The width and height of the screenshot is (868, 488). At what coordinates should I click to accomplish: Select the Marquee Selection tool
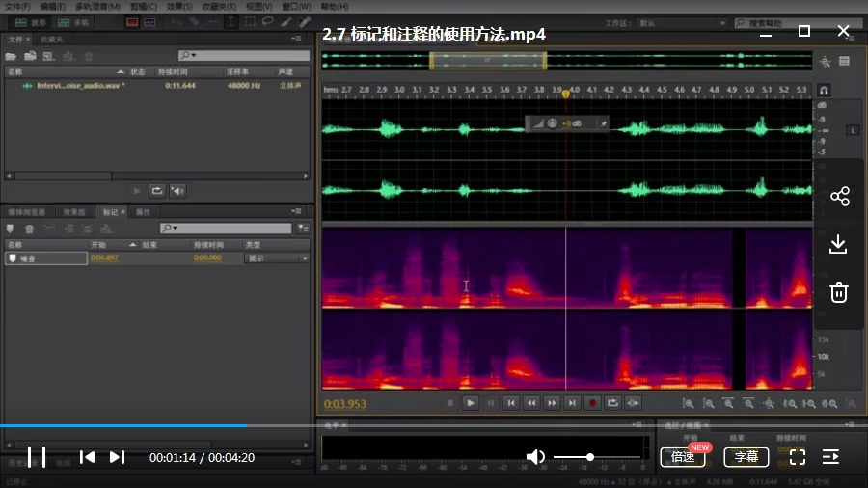point(250,22)
